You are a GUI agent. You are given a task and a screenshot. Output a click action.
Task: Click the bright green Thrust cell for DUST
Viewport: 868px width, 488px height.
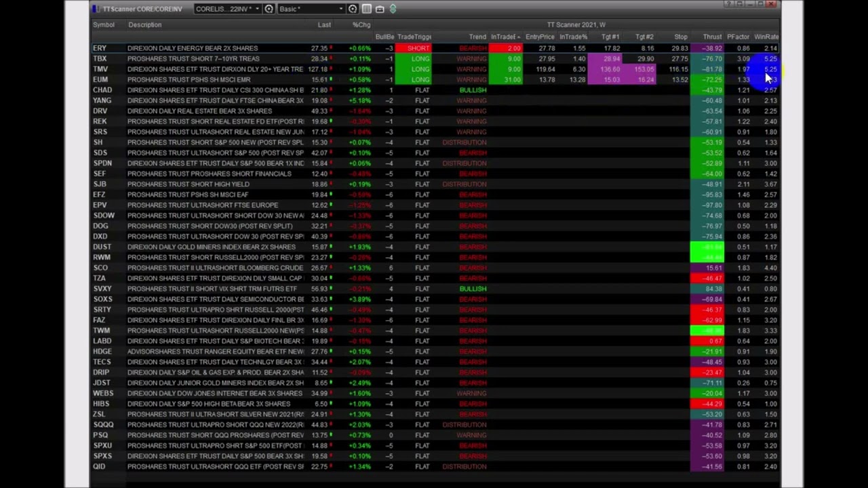pyautogui.click(x=707, y=247)
